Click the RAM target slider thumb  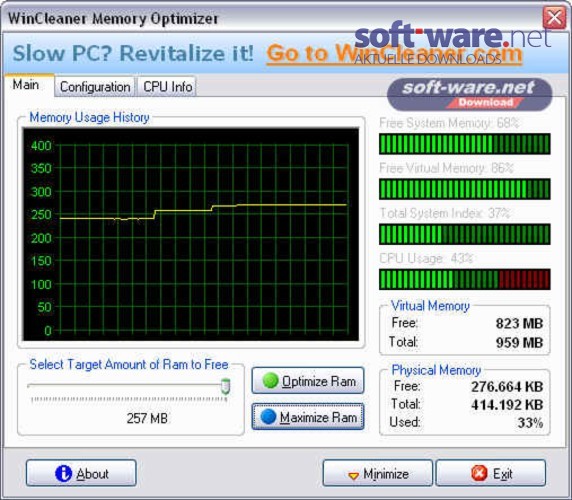[225, 386]
